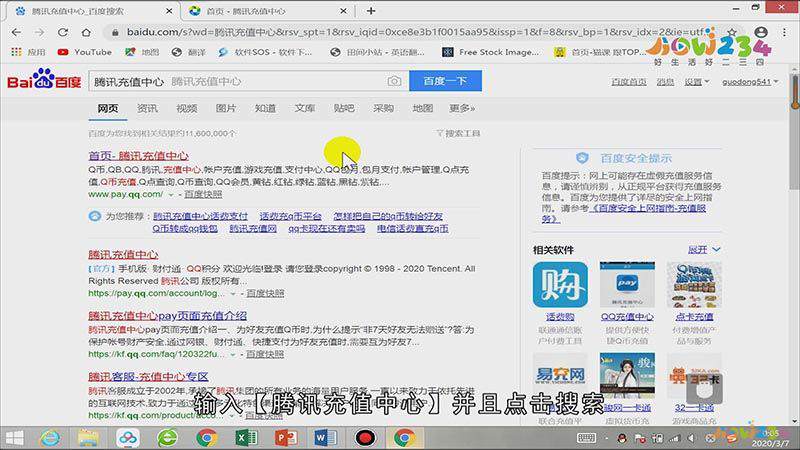
Task: Open result 首页-腾讯充值中心
Action: (x=138, y=156)
